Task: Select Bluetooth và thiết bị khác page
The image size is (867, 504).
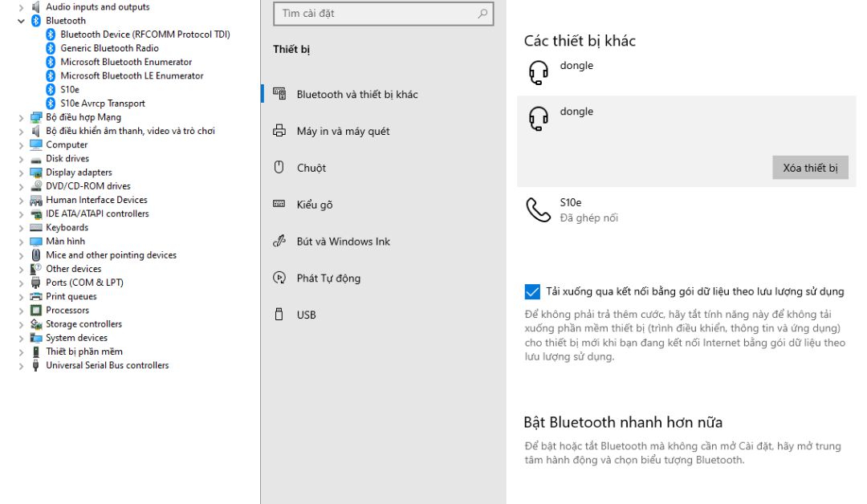Action: [356, 95]
